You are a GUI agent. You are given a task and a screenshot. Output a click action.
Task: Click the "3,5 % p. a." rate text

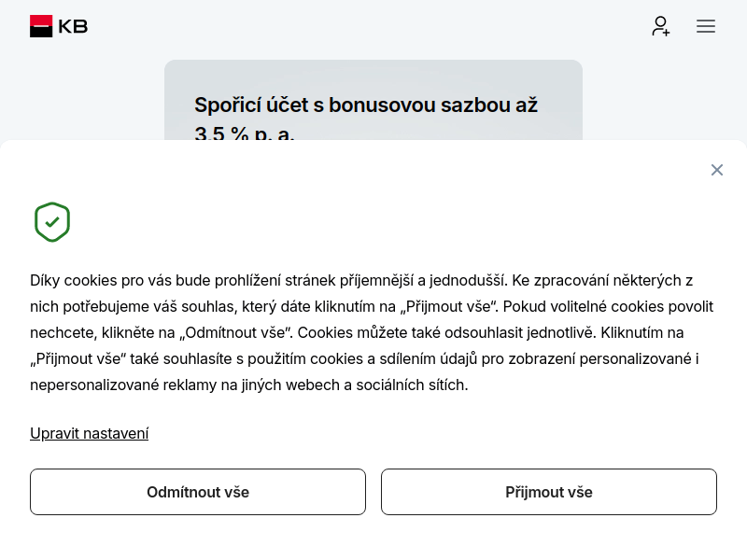point(245,134)
